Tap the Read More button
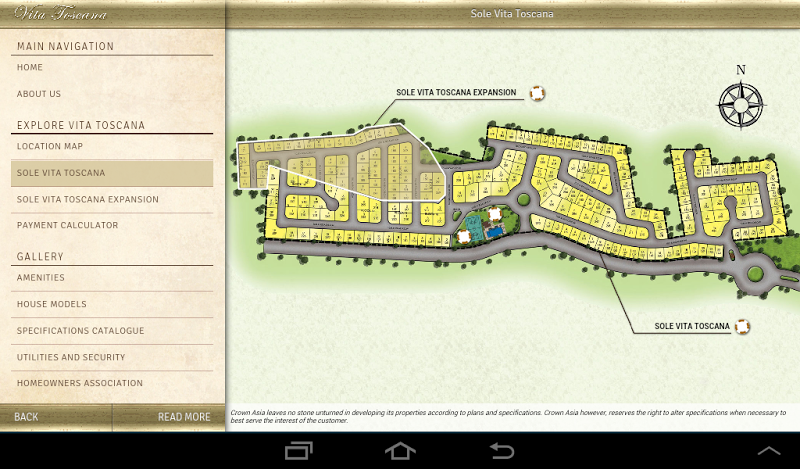This screenshot has width=800, height=469. [169, 417]
